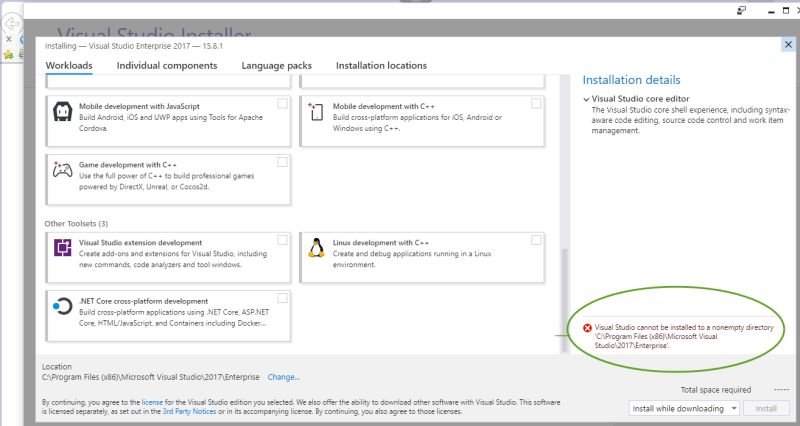Viewport: 800px width, 426px height.
Task: Select the Mobile development with C++ card title
Action: tap(384, 107)
